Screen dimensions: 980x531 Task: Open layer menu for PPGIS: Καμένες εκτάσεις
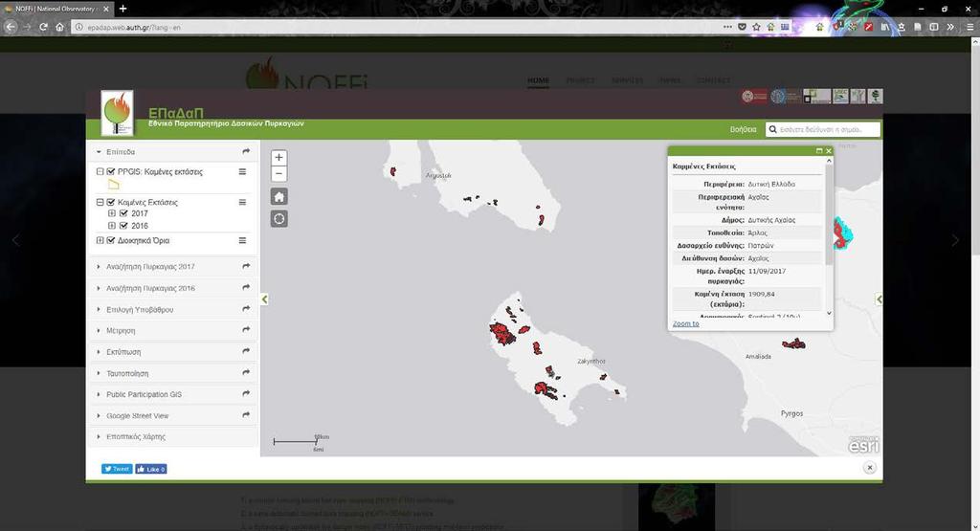coord(242,172)
